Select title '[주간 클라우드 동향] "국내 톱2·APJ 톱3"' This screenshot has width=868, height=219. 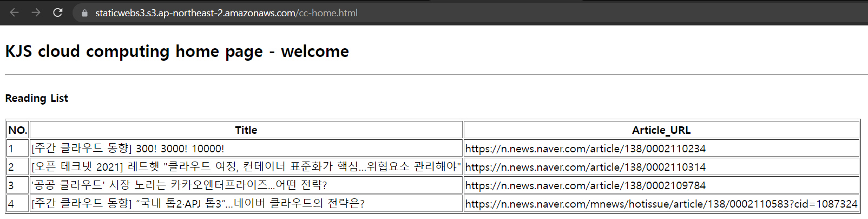coord(198,203)
